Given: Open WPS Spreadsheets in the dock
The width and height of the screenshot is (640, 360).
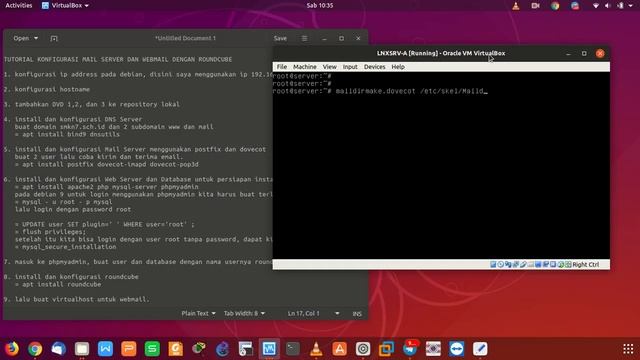Looking at the screenshot, I should tap(152, 349).
